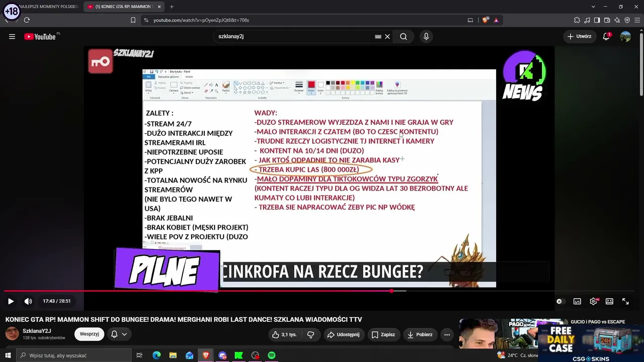Open the media control music note icon
Image resolution: width=644 pixels, height=362 pixels.
(x=587, y=20)
